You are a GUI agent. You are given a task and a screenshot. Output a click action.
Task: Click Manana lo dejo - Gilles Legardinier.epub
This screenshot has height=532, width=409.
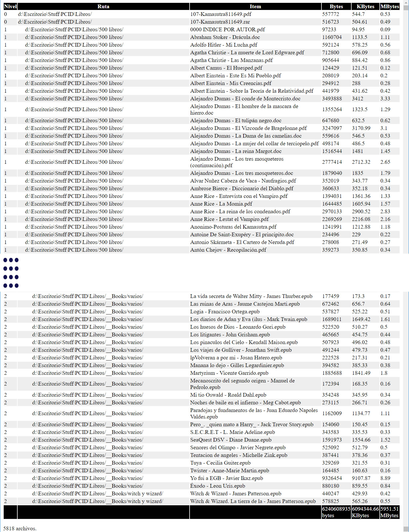[237, 365]
